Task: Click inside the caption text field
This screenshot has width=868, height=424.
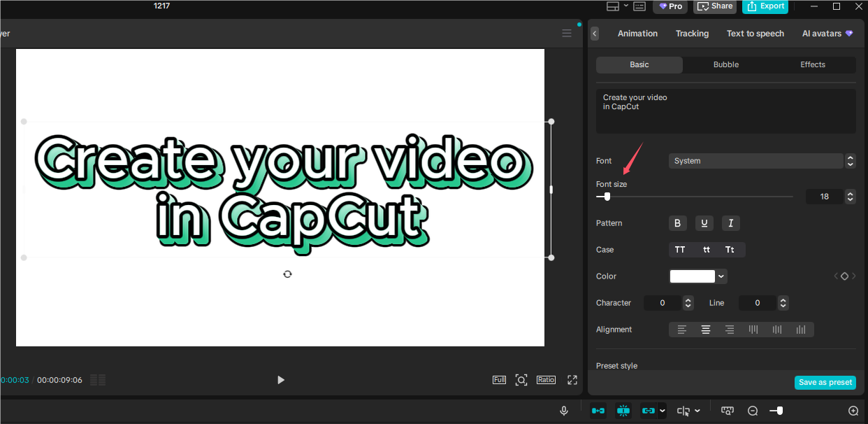Action: (725, 111)
